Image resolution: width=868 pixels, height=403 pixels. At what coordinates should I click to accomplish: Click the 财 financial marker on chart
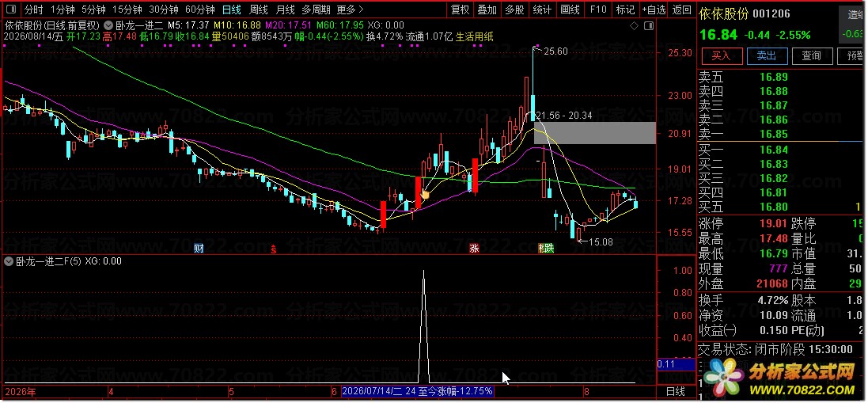tap(199, 249)
